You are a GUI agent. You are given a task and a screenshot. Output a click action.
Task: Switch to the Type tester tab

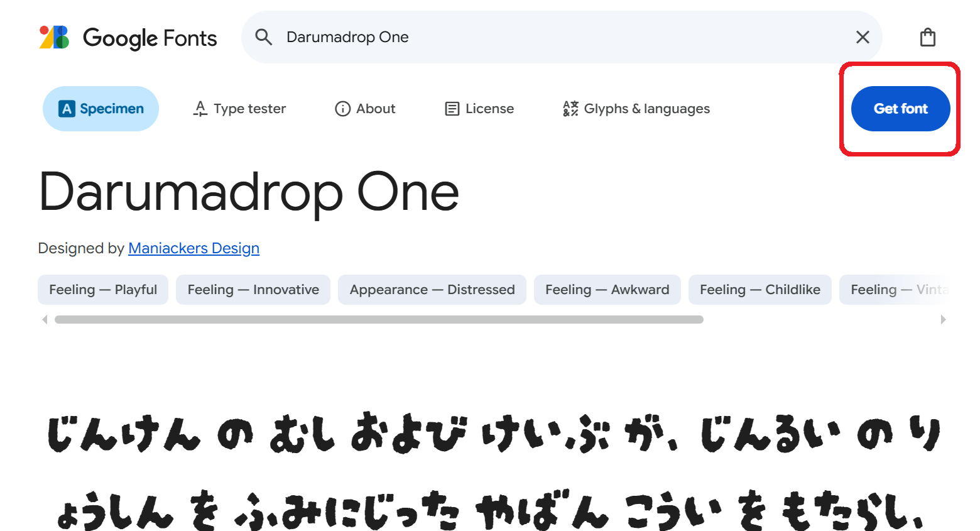[x=239, y=109]
